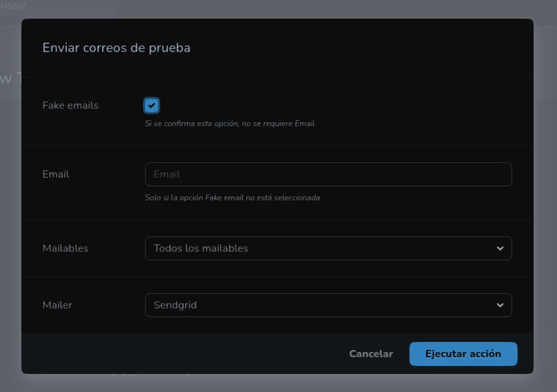
Task: Uncheck the Fake emails checkbox
Action: click(152, 106)
